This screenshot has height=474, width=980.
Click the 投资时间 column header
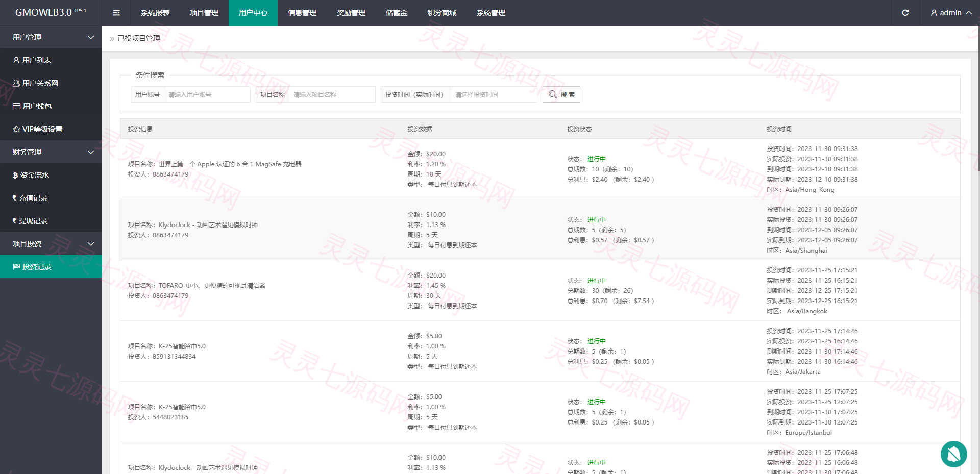[779, 129]
